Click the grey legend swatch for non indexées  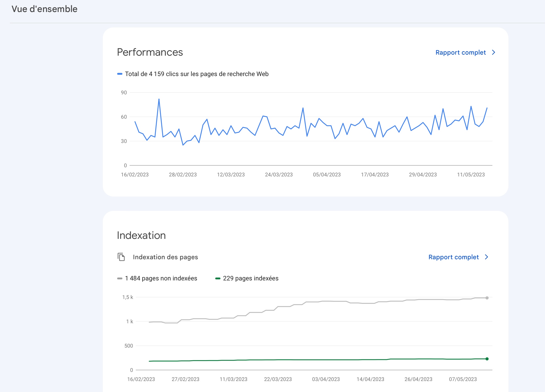pyautogui.click(x=120, y=279)
